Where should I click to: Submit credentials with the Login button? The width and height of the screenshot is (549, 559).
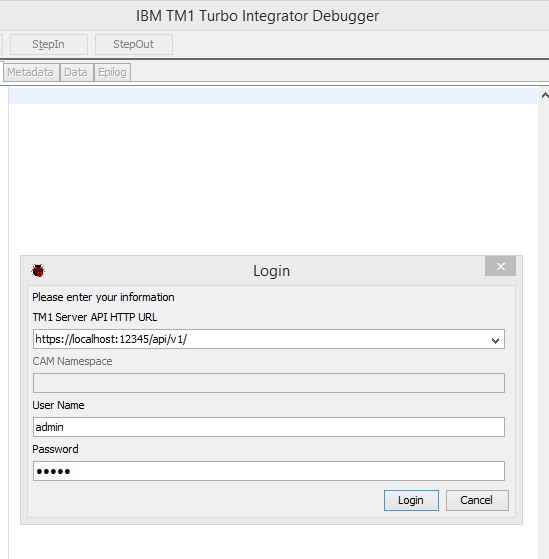tap(411, 500)
